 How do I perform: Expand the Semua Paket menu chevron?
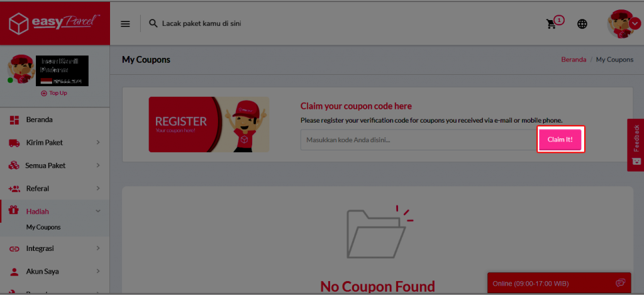coord(98,165)
